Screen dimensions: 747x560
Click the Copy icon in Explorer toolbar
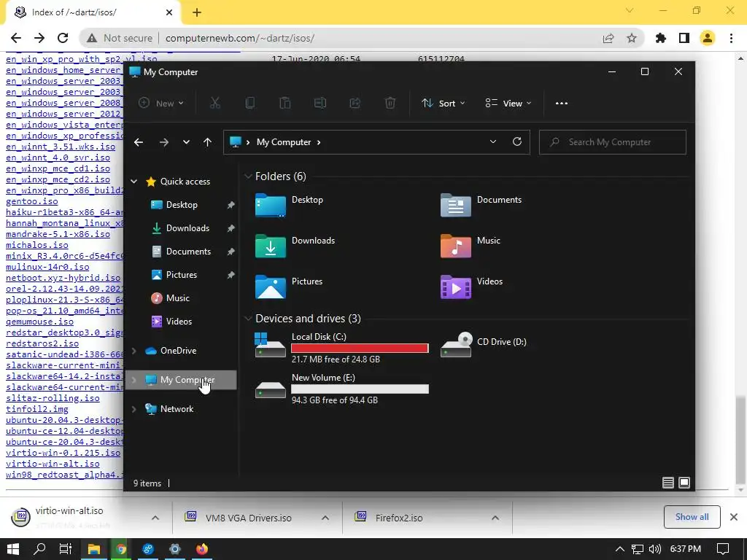point(250,103)
